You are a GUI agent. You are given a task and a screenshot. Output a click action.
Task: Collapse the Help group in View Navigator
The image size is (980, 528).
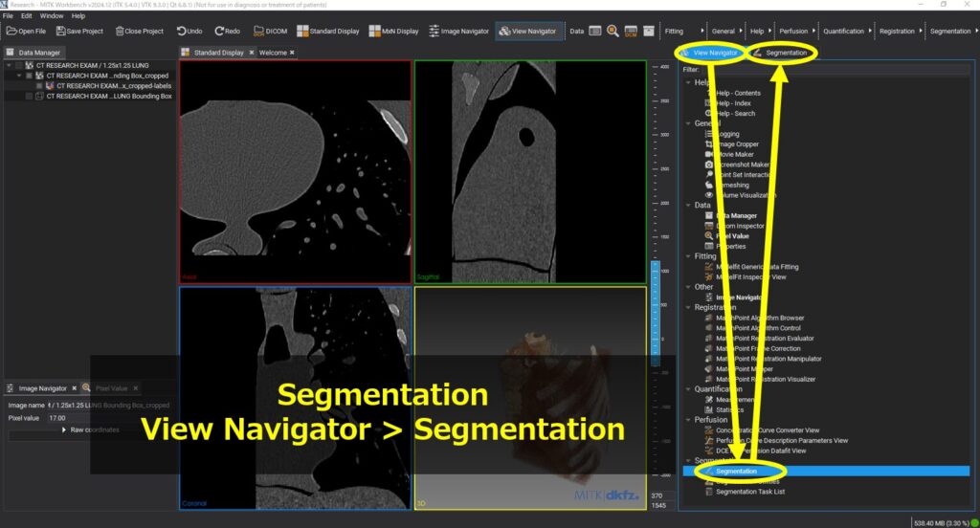pyautogui.click(x=689, y=82)
